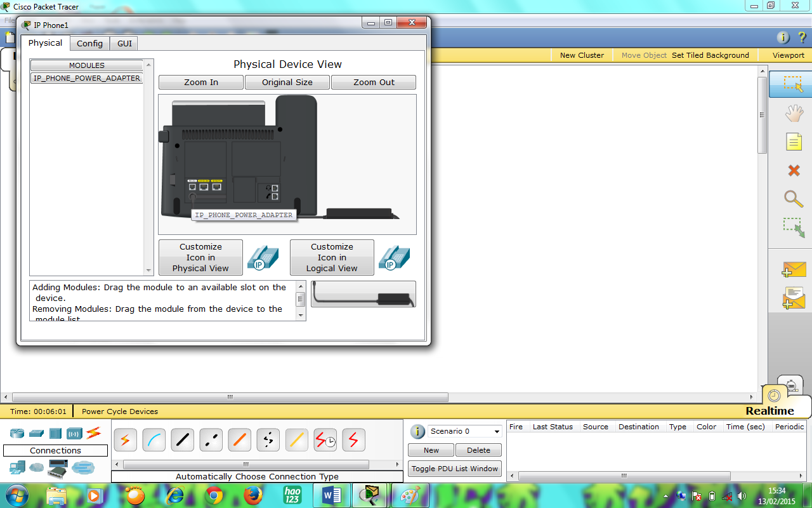Click the logical view IP phone icon

click(394, 257)
